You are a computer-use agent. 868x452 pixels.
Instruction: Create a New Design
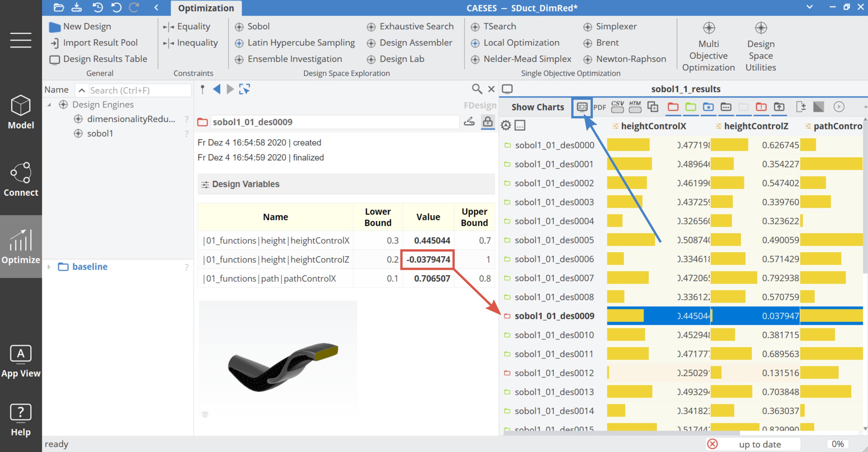[x=80, y=26]
